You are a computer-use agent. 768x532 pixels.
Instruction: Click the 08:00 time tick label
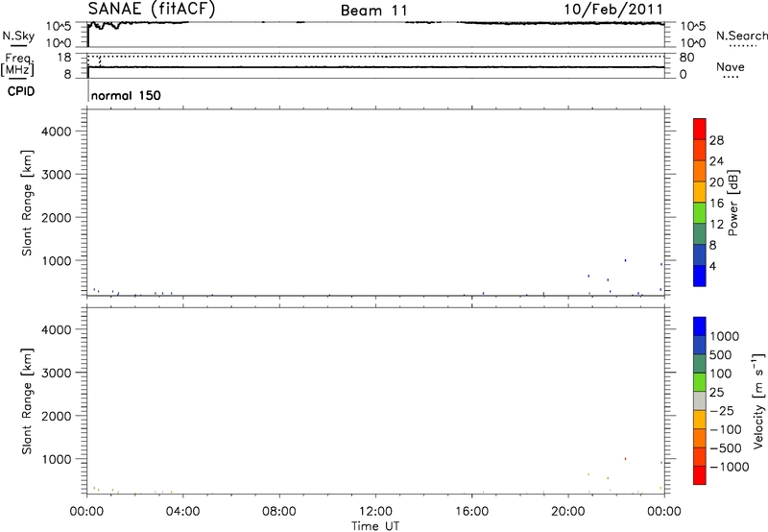pyautogui.click(x=278, y=512)
